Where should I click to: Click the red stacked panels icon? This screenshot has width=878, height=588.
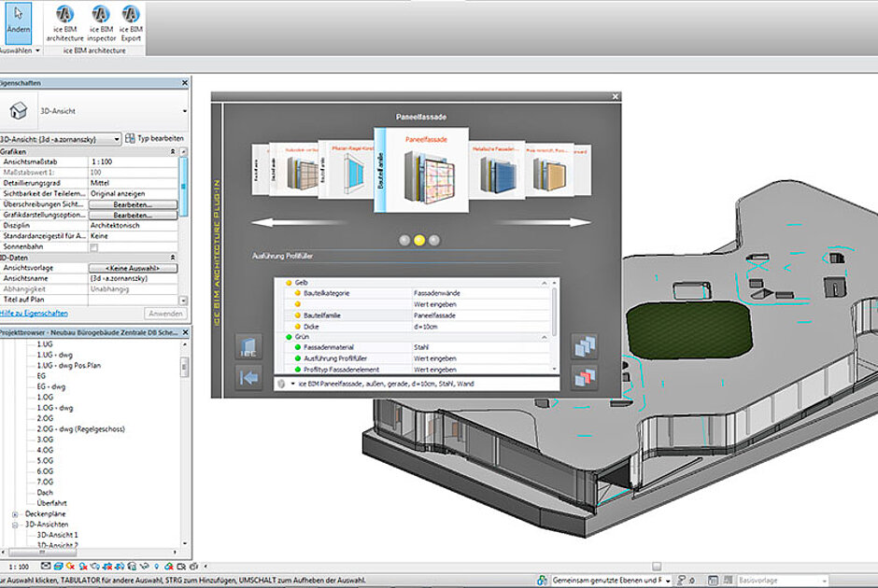584,379
